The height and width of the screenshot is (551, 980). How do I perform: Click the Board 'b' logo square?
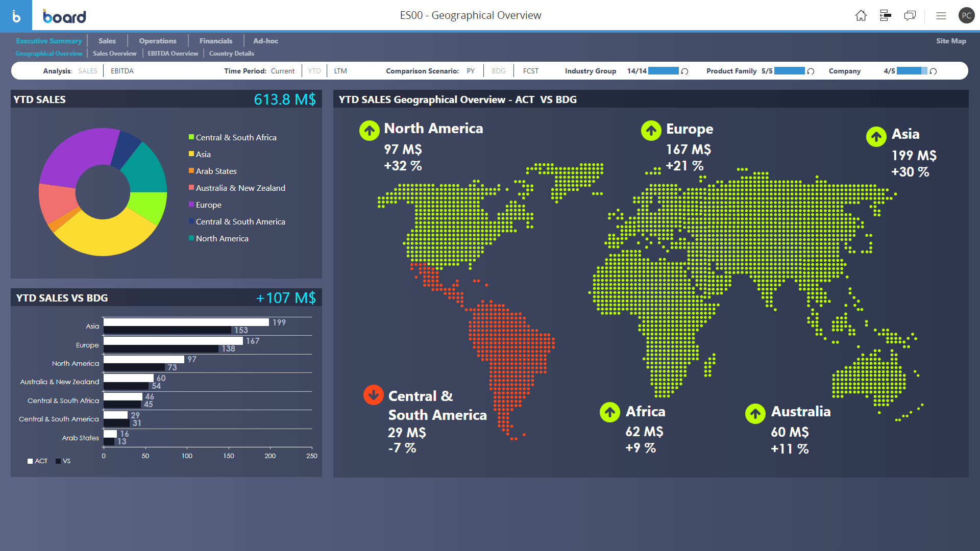tap(16, 16)
